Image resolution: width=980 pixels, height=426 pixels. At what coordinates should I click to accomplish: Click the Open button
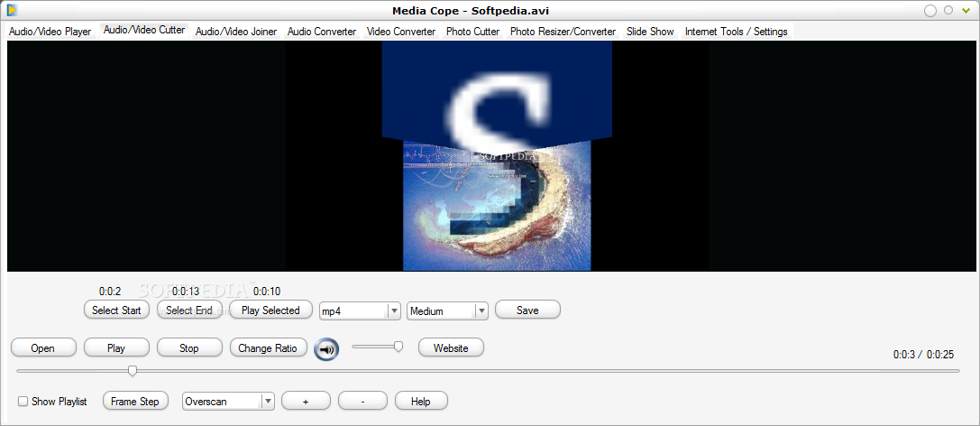click(43, 347)
